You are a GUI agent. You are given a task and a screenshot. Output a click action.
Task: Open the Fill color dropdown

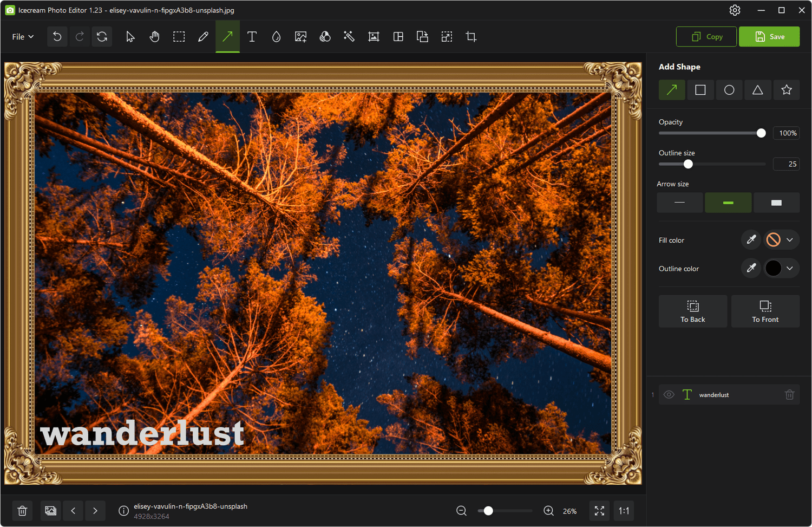pos(791,239)
